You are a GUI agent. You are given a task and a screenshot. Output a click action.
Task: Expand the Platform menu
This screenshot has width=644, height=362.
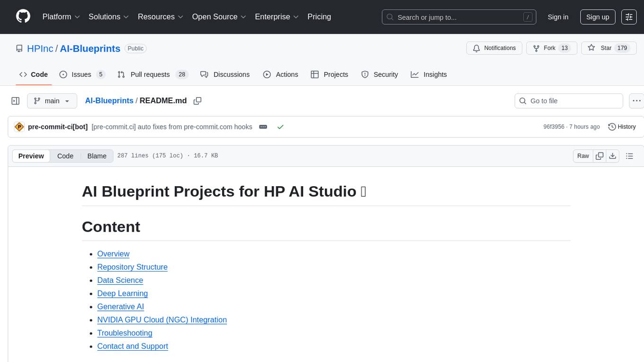tap(61, 17)
